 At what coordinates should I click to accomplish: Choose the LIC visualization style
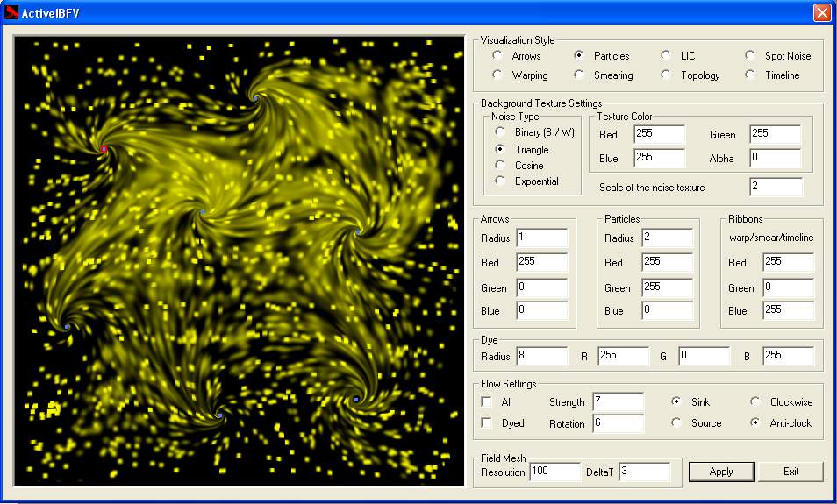click(x=666, y=56)
